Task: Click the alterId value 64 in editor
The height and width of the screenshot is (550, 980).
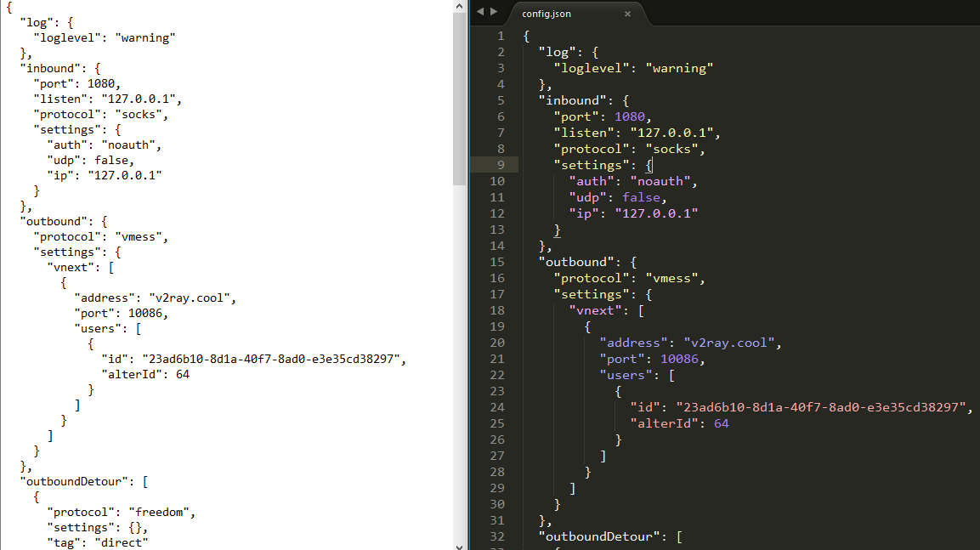Action: point(721,423)
